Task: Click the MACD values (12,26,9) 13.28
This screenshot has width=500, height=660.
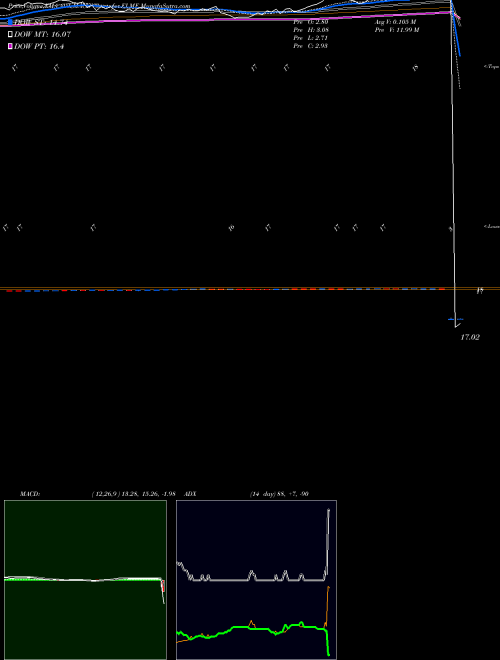Action: [133, 494]
